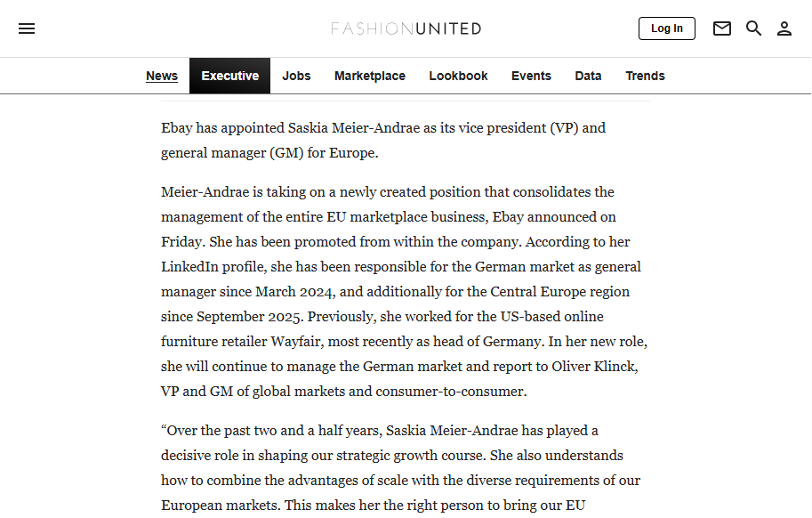Click the name Wayfair in the article
This screenshot has height=518, width=812.
tap(295, 342)
